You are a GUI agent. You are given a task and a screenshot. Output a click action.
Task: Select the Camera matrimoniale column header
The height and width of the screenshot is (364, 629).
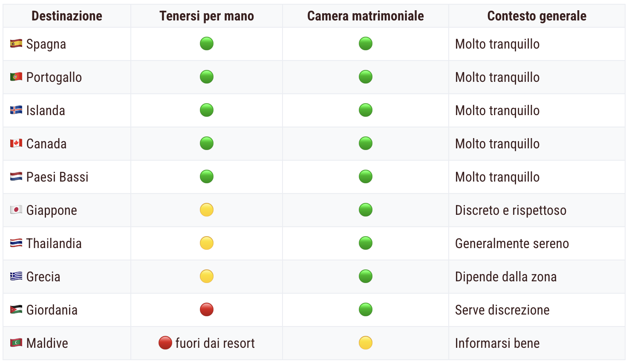366,16
